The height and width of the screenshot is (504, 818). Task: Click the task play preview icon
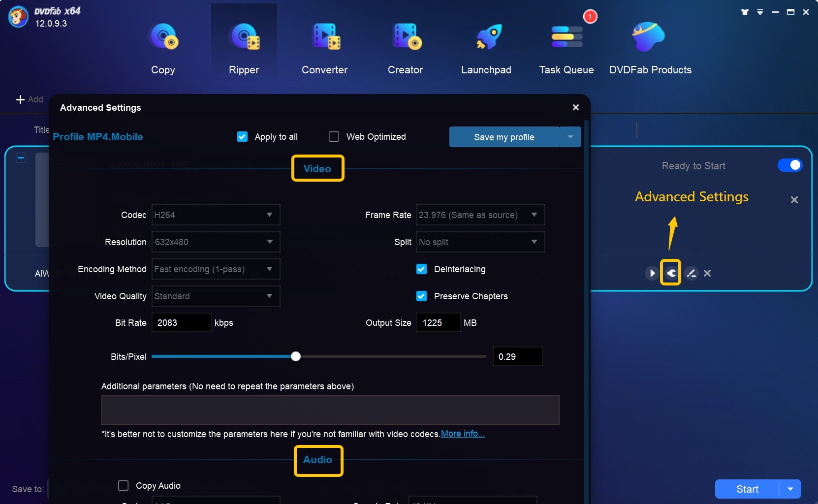652,273
